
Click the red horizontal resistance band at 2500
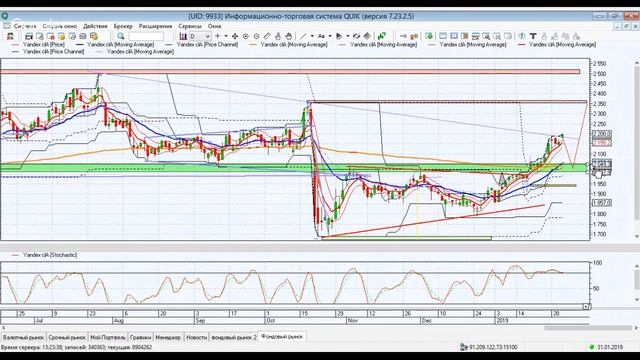(290, 72)
